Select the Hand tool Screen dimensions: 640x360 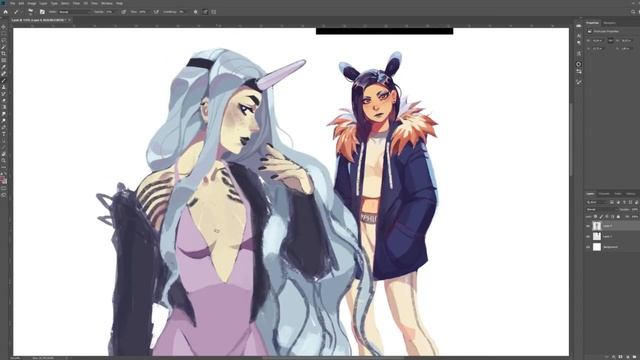(x=4, y=155)
